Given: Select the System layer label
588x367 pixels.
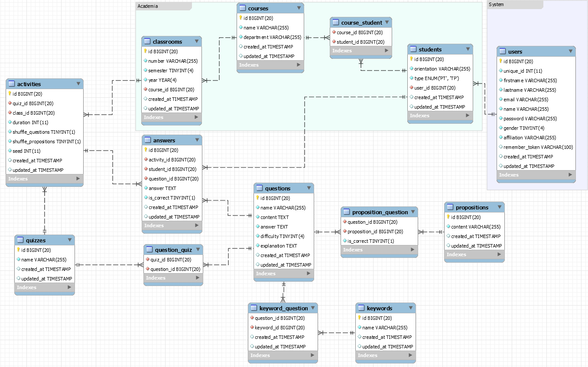Looking at the screenshot, I should (496, 4).
